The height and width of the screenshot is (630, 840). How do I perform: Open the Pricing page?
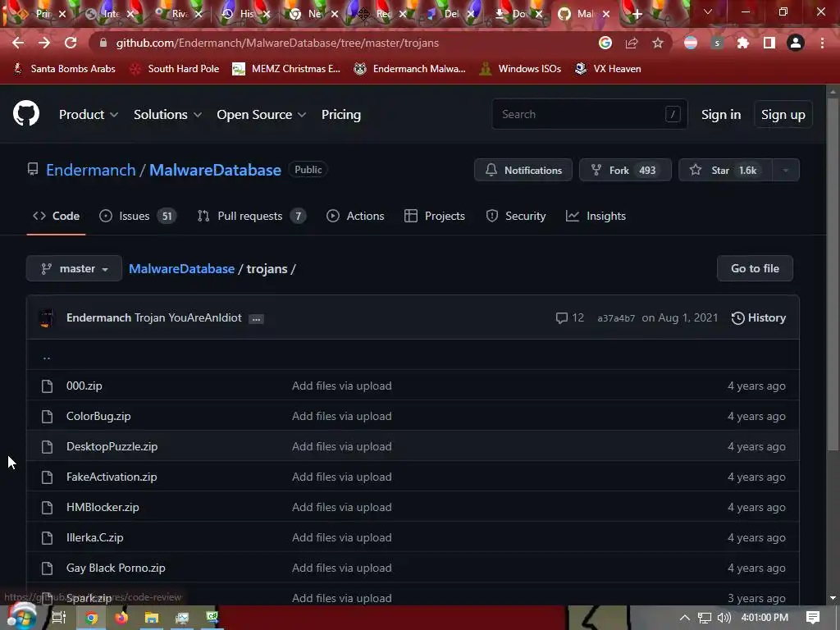[340, 115]
